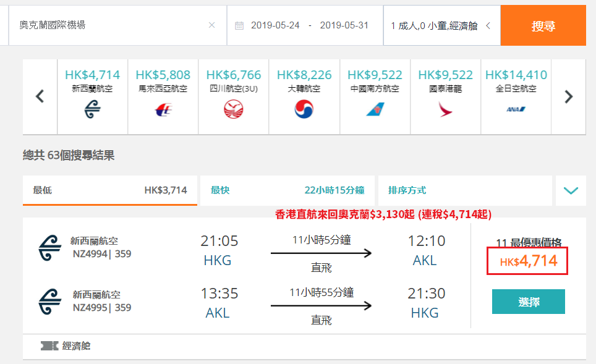Select the 最低 HK$3,714 tab
The height and width of the screenshot is (364, 596).
(x=110, y=190)
